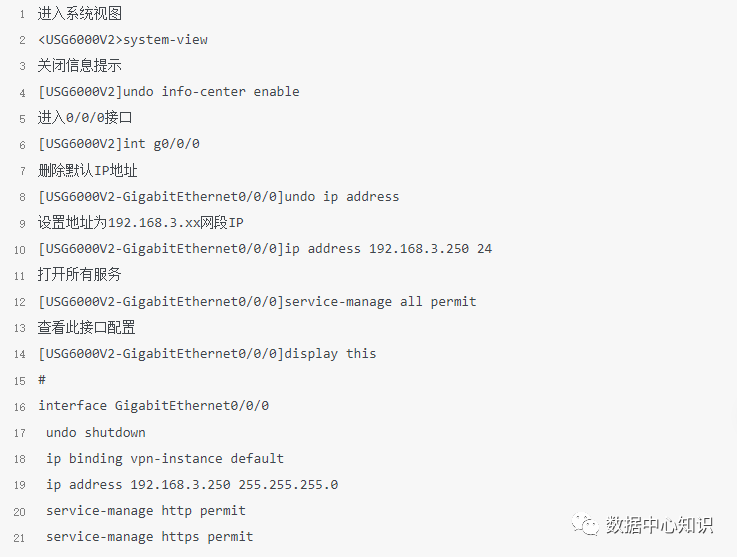Click ip address 192.168.3.250 24 line
This screenshot has width=737, height=557.
tap(388, 249)
